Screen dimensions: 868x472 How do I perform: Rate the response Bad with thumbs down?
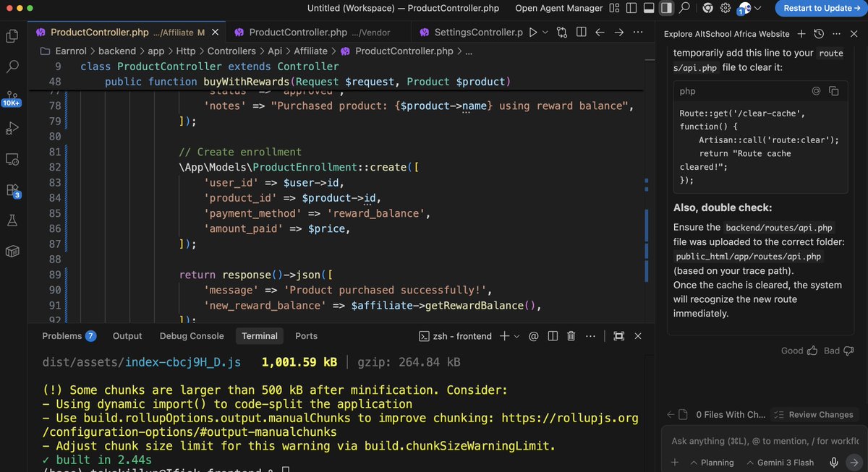(838, 351)
